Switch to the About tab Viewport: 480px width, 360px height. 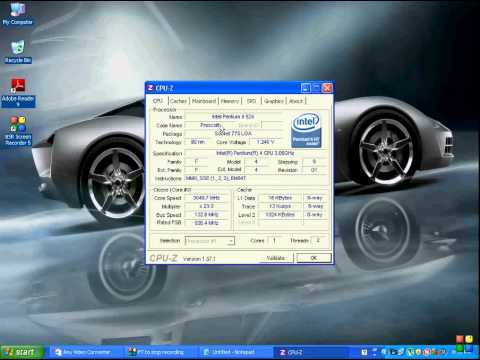point(296,101)
